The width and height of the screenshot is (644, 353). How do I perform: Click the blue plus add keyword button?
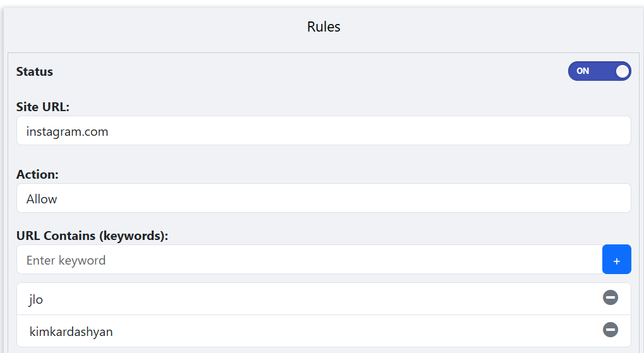[x=616, y=260]
